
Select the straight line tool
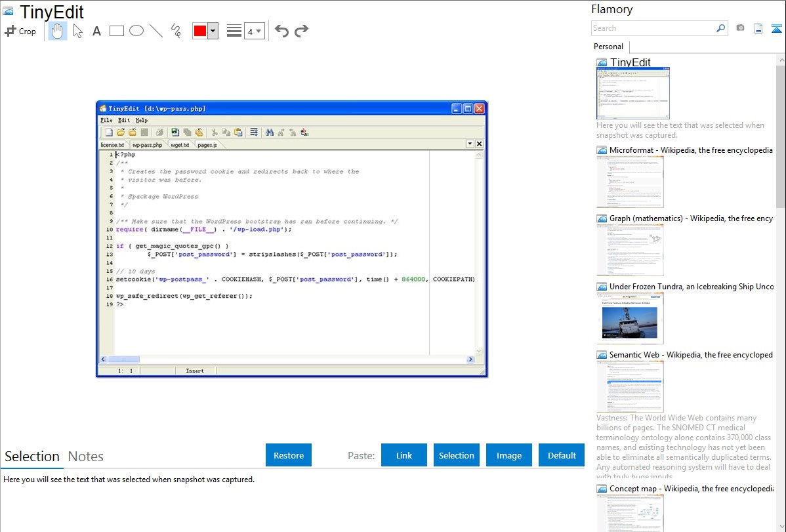coord(156,31)
